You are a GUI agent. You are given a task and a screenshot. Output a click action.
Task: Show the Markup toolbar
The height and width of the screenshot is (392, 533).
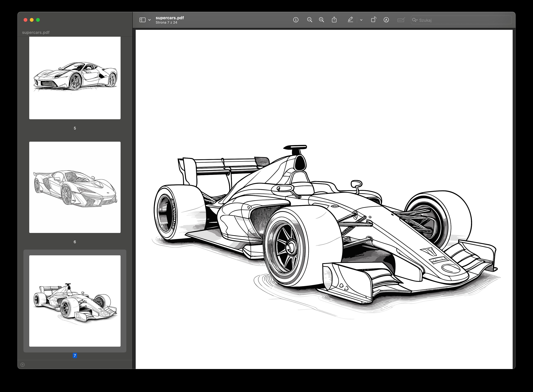(x=386, y=20)
